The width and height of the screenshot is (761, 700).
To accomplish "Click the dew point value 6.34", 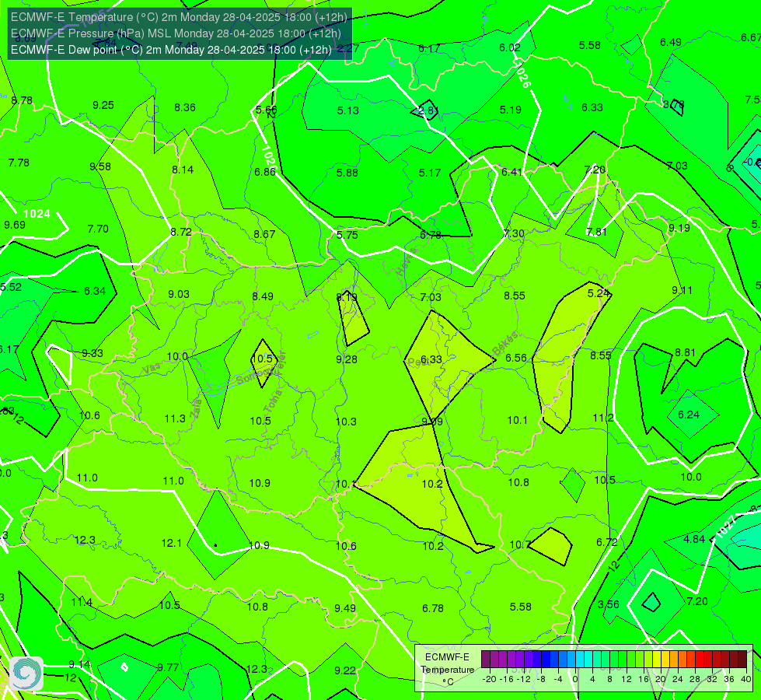I will pyautogui.click(x=95, y=291).
